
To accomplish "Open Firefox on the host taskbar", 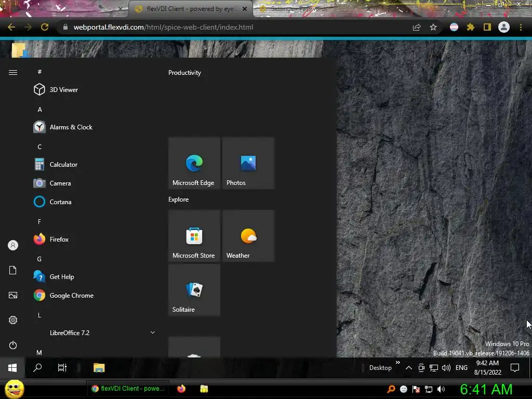I will pos(181,389).
